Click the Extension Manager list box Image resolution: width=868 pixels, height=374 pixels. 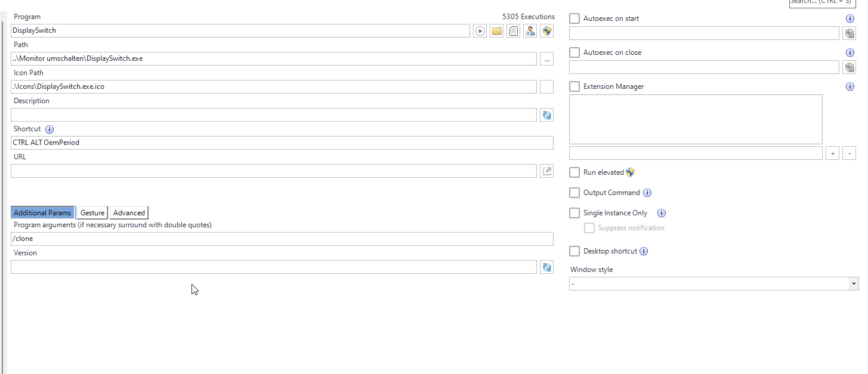(x=696, y=119)
